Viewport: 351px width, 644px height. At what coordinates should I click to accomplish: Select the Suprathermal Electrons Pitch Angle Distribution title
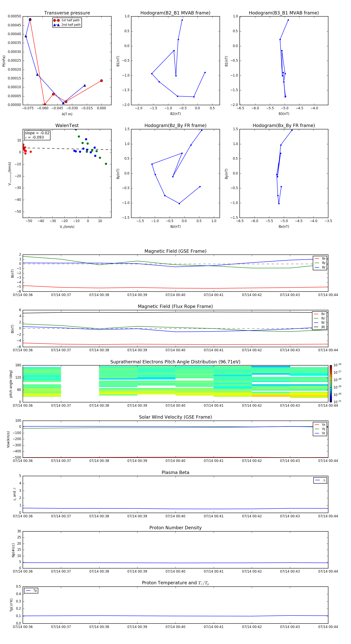[x=175, y=362]
